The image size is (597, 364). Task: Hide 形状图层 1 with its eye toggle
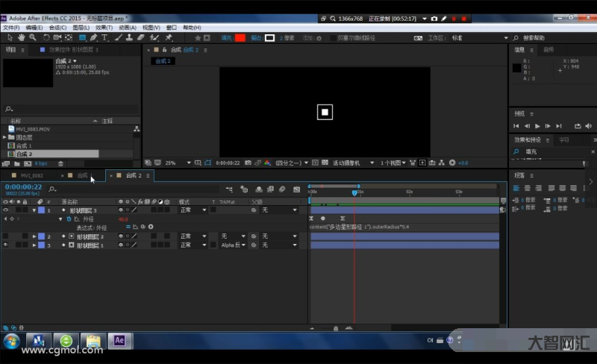pos(5,245)
